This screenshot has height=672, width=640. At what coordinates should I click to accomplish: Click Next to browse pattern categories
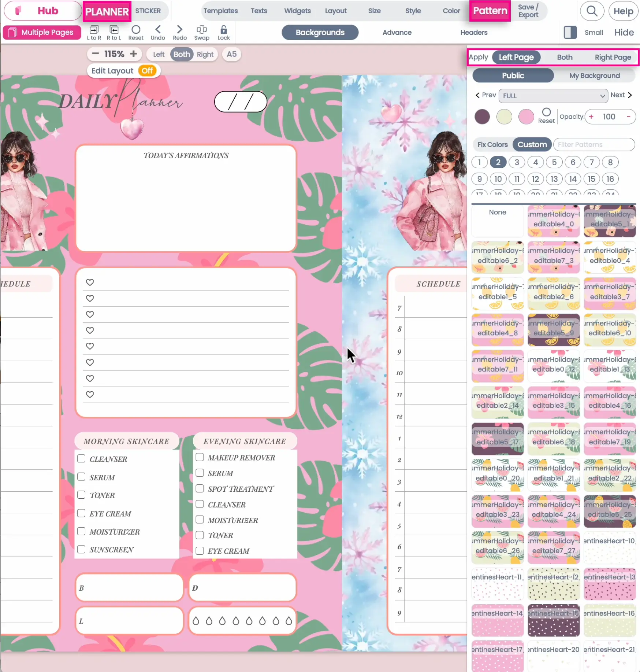point(621,95)
